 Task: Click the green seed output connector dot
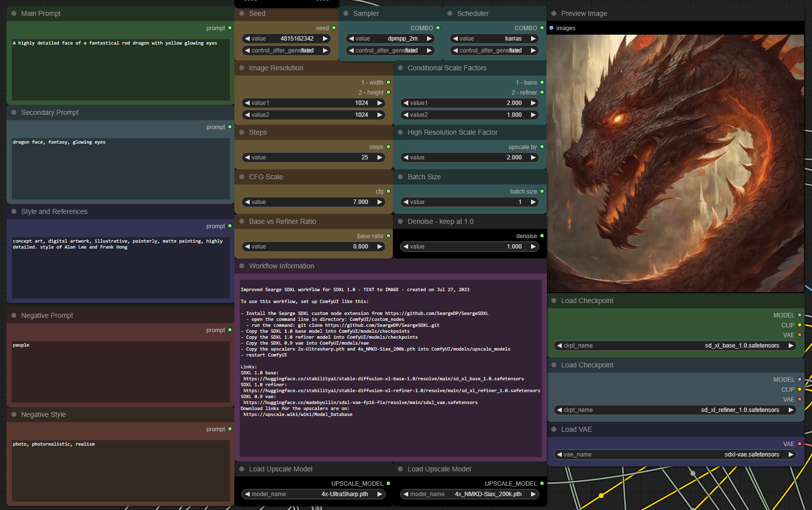tap(334, 28)
